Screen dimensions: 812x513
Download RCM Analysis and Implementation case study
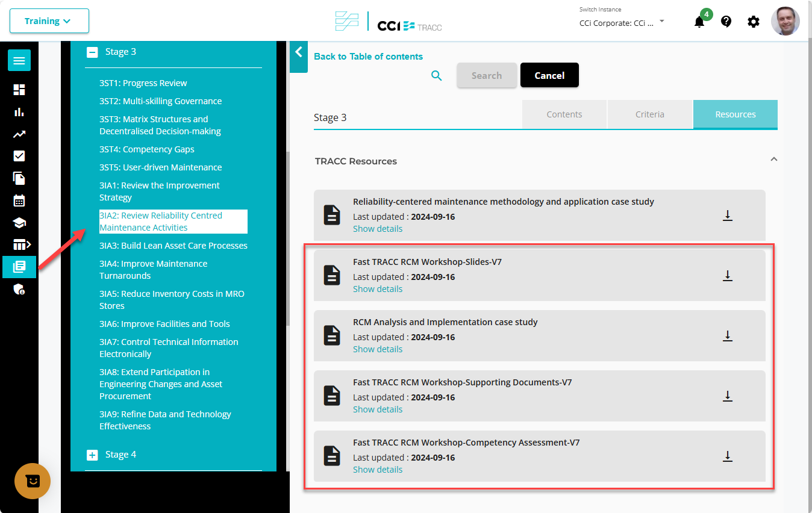click(x=727, y=336)
